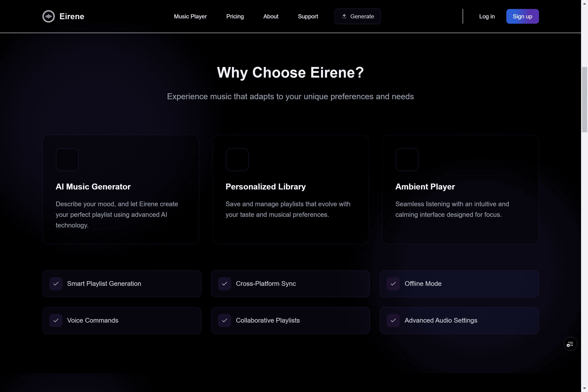Click checkmark icon beside Offline Mode
588x392 pixels.
[x=393, y=284]
